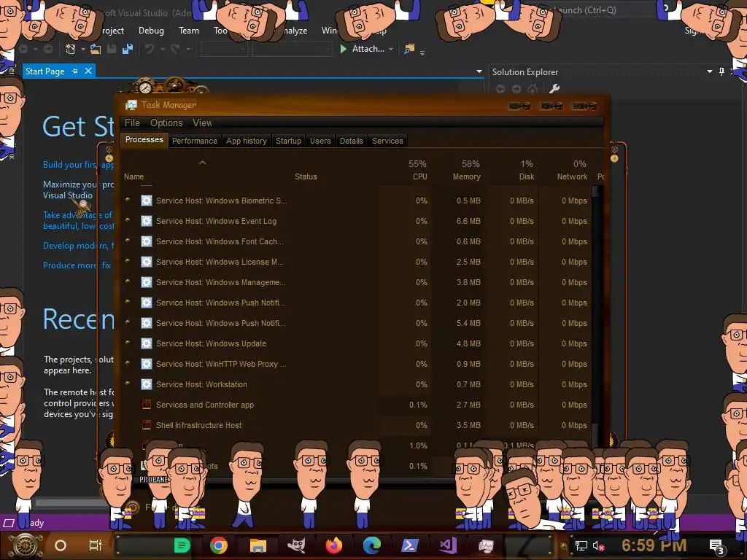Open the Team menu in Visual Studio
The image size is (747, 560).
[189, 31]
